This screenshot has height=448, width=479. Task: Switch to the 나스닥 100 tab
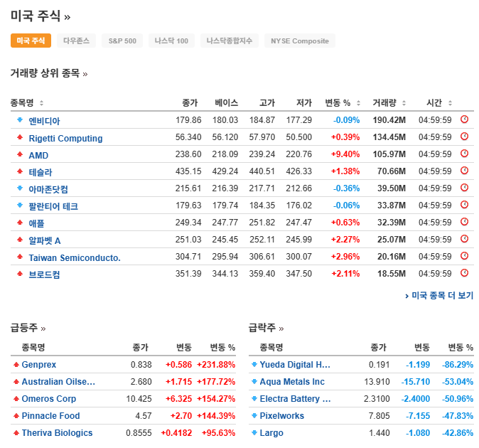point(171,41)
